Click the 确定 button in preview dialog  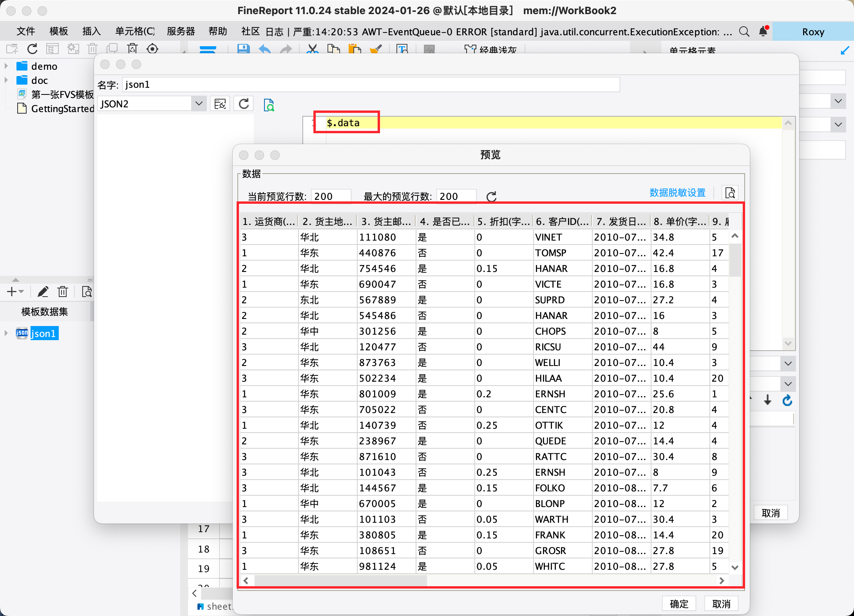[679, 604]
